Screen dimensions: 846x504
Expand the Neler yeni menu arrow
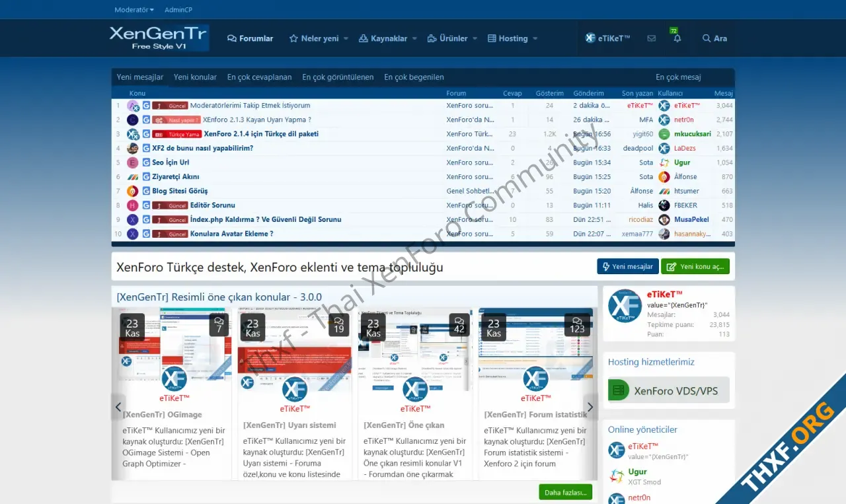(346, 38)
